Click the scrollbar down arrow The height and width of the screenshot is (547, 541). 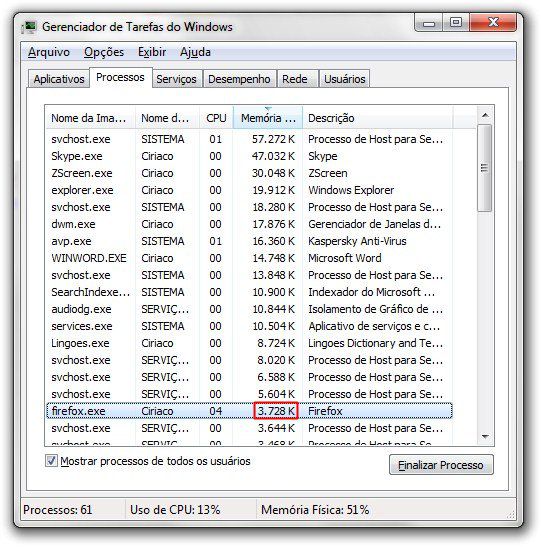pos(485,436)
